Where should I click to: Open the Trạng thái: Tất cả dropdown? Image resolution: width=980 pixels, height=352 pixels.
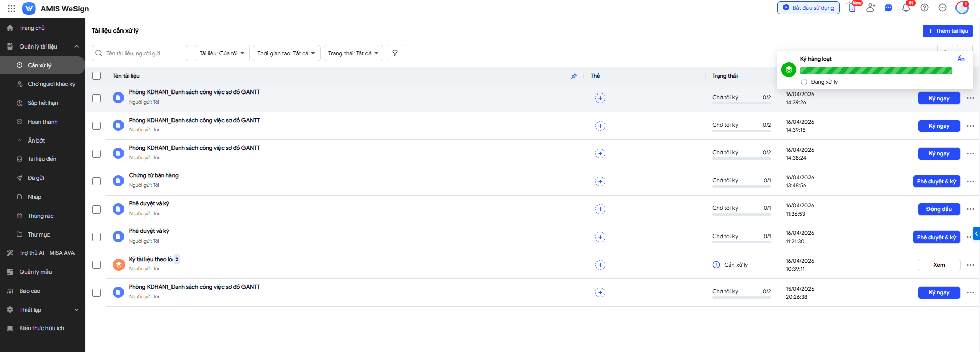coord(353,53)
